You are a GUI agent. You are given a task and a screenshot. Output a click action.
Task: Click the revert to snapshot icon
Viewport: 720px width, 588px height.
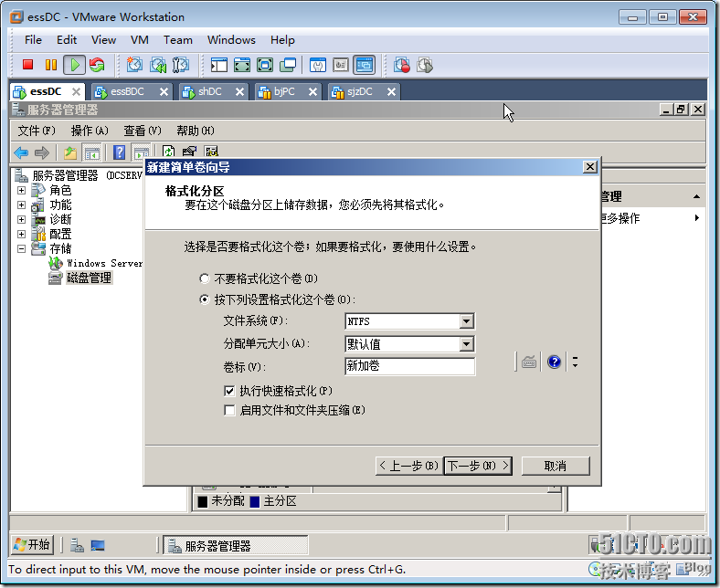pyautogui.click(x=158, y=65)
